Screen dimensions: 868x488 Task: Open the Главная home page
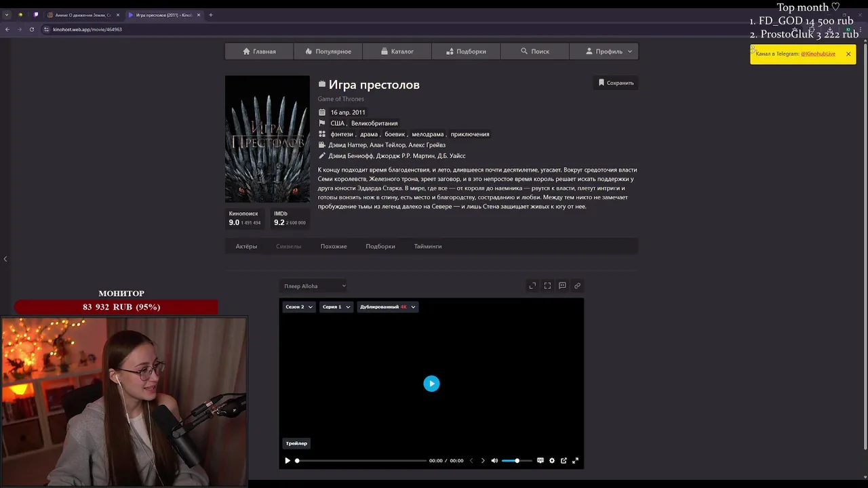coord(260,52)
